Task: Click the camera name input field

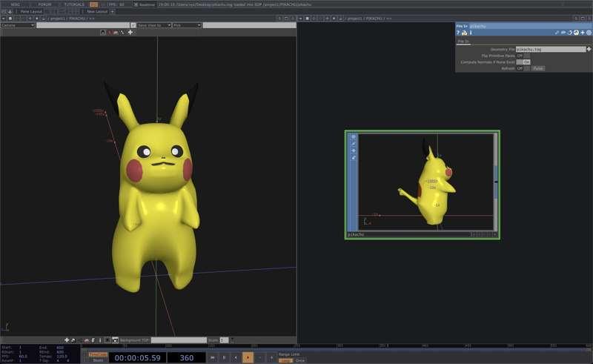Action: click(x=83, y=25)
